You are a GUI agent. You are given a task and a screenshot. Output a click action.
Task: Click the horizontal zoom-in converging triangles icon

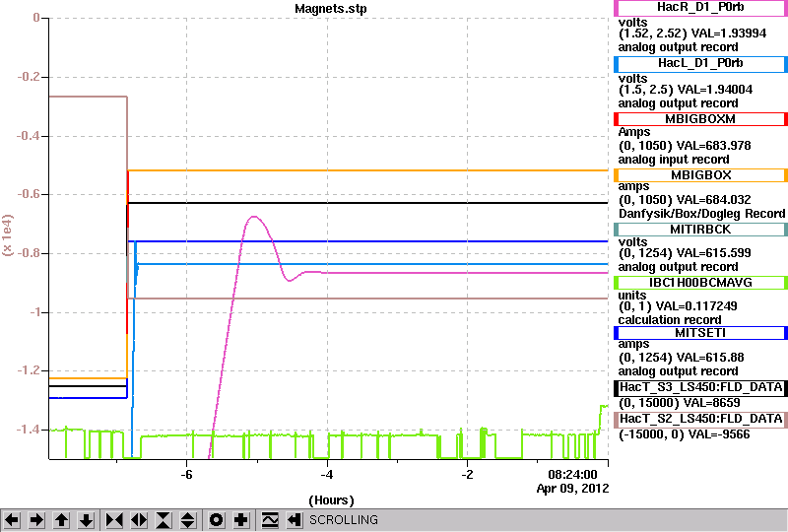pos(114,520)
